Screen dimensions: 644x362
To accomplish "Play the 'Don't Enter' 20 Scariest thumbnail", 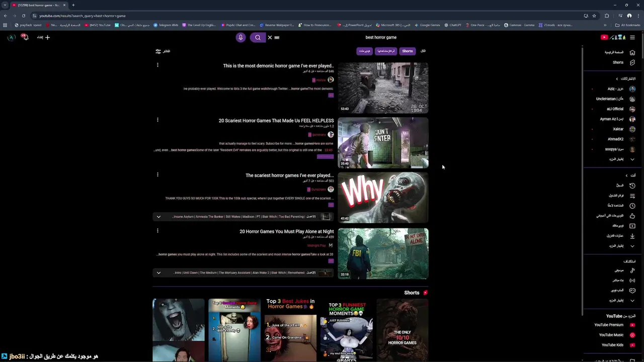I will 383,143.
